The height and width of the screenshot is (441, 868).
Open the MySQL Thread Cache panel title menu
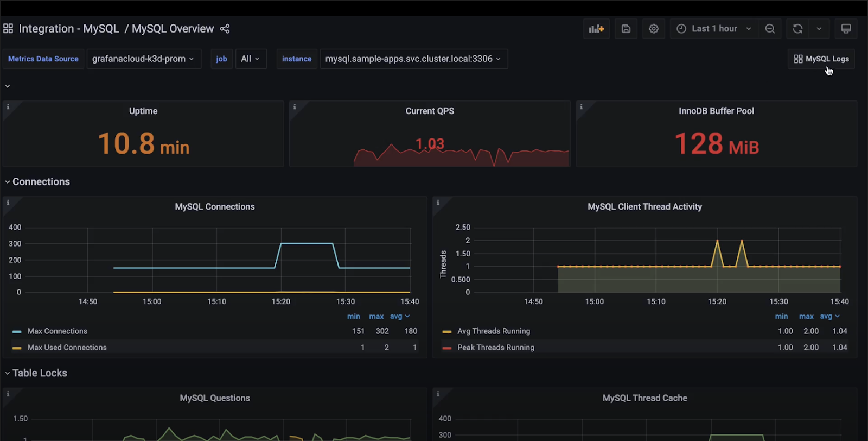coord(644,398)
